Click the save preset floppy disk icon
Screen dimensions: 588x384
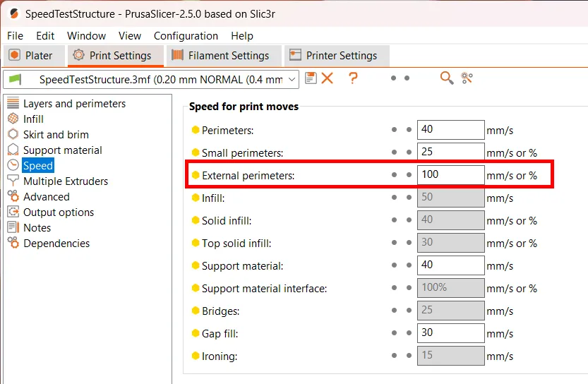[311, 78]
